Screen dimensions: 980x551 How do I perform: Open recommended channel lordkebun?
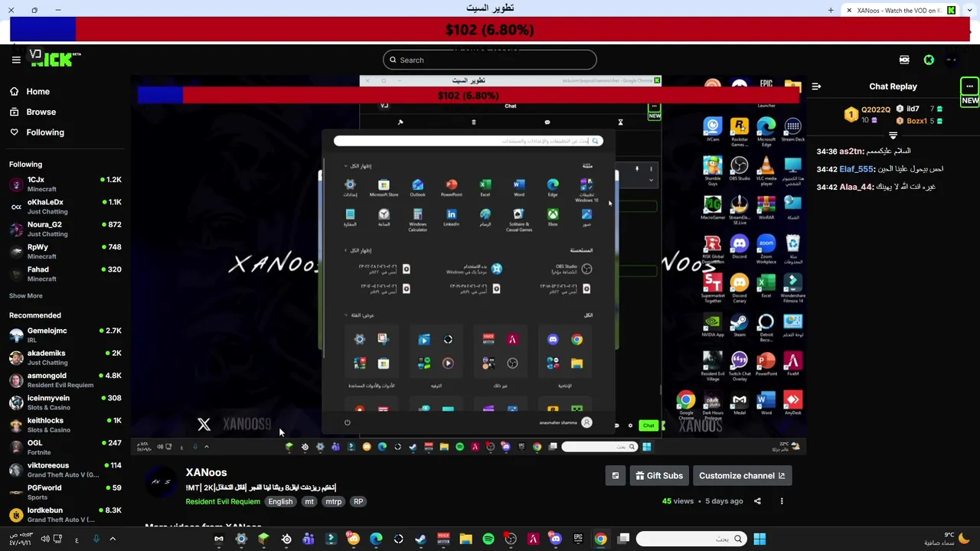pos(65,514)
